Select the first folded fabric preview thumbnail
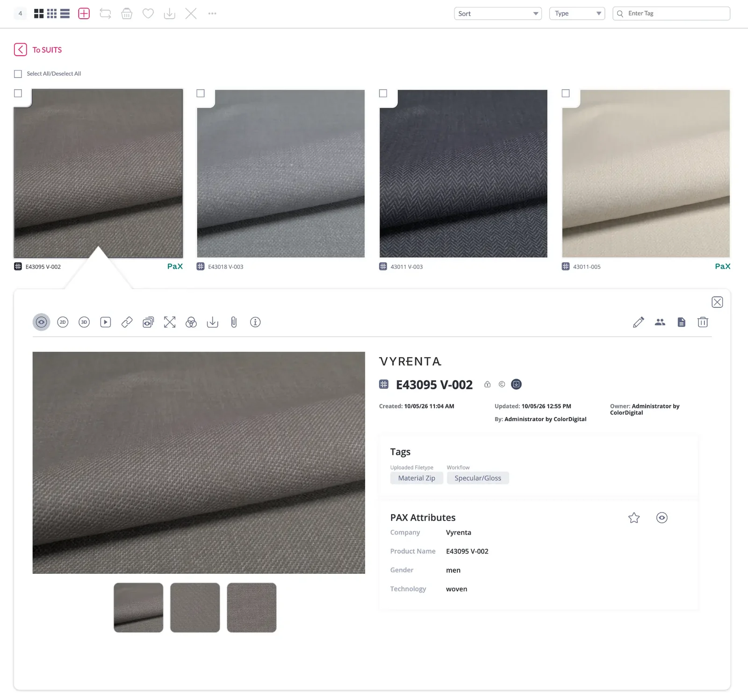This screenshot has width=748, height=700. (x=138, y=607)
